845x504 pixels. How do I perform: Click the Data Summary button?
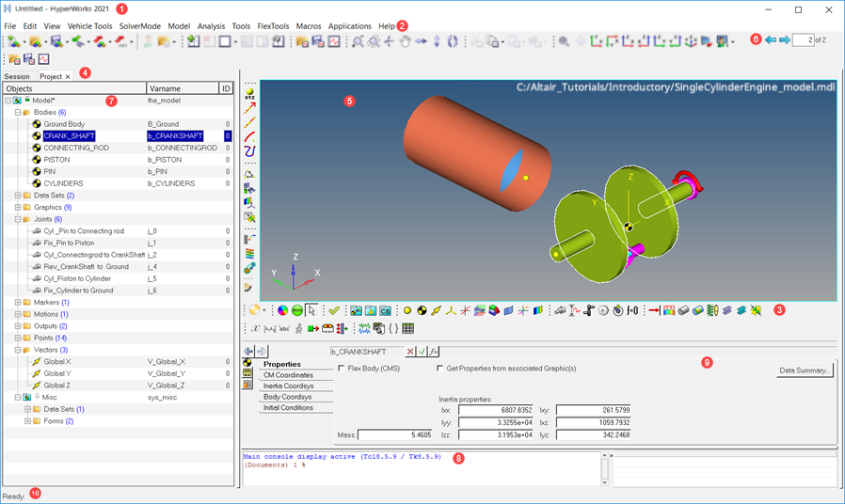tap(805, 370)
